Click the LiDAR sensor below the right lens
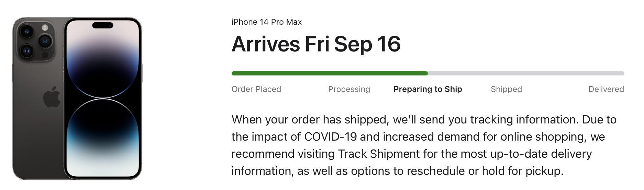This screenshot has width=644, height=190. (x=45, y=55)
